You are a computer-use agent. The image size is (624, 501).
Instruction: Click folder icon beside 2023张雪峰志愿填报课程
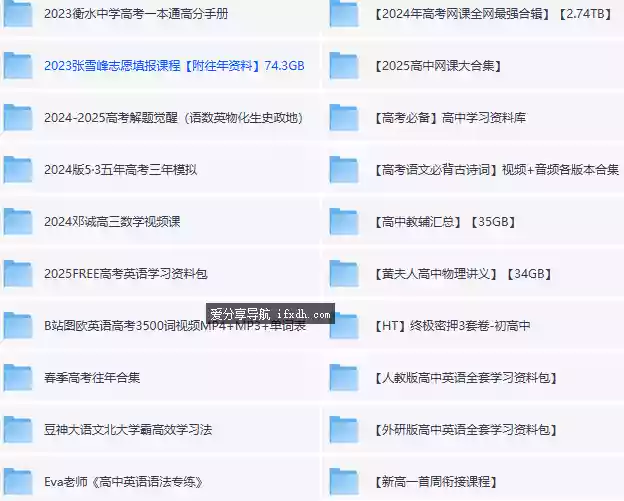point(18,65)
